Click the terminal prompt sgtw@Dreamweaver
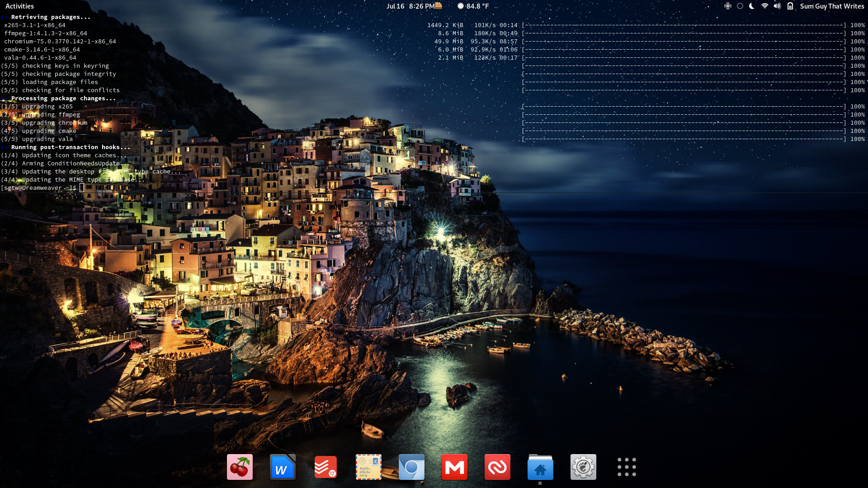The height and width of the screenshot is (488, 868). pos(39,188)
